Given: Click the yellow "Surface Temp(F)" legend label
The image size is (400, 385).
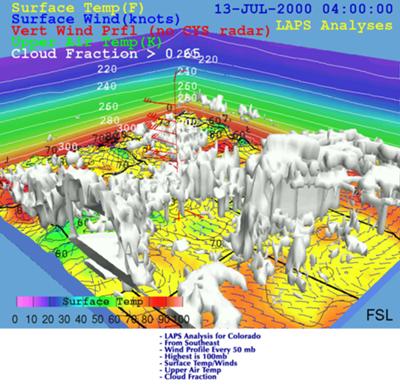Looking at the screenshot, I should [78, 8].
